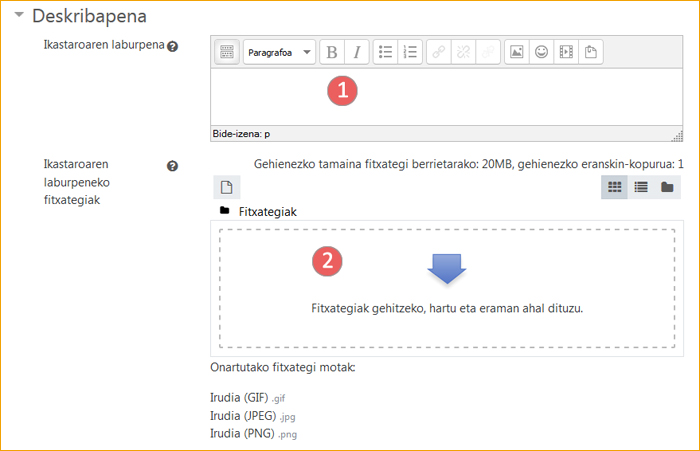Collapse the Deskribapena section
Image resolution: width=700 pixels, height=451 pixels.
click(x=19, y=17)
